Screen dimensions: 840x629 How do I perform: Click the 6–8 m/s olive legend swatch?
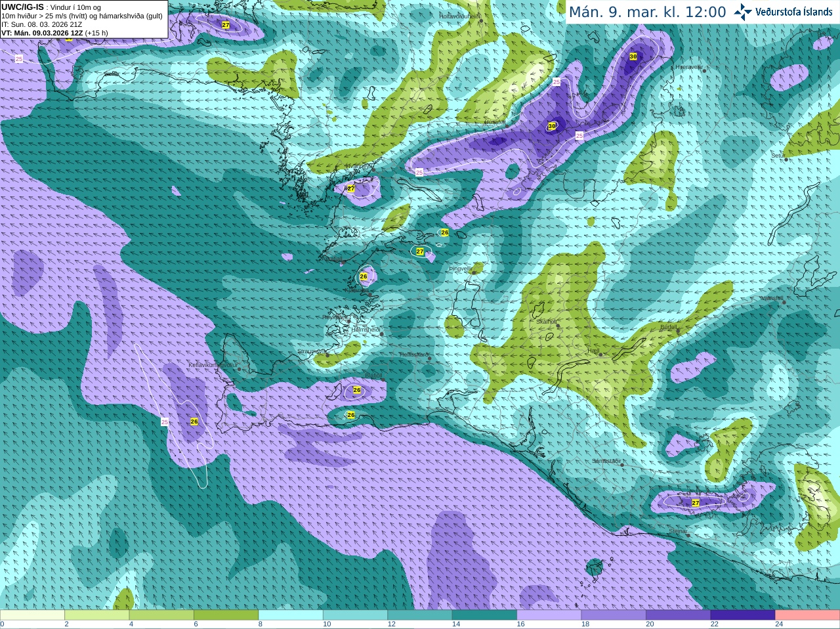tap(226, 615)
